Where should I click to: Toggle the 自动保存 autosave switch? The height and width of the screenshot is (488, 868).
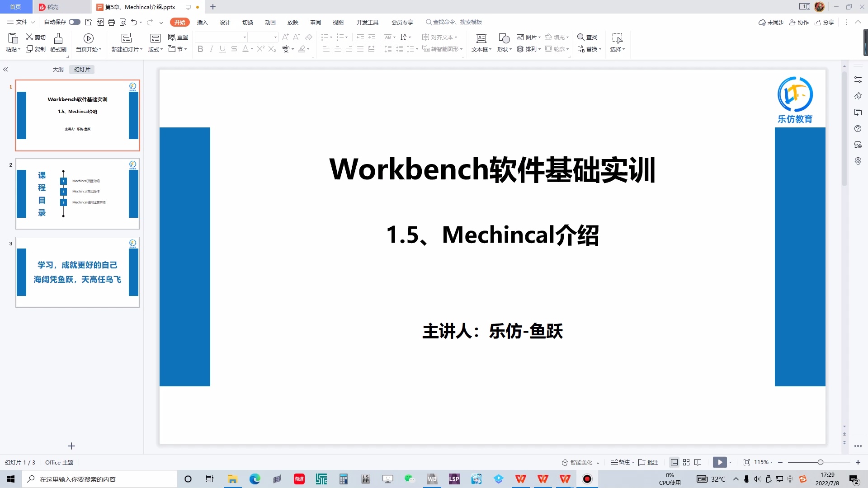(x=75, y=22)
